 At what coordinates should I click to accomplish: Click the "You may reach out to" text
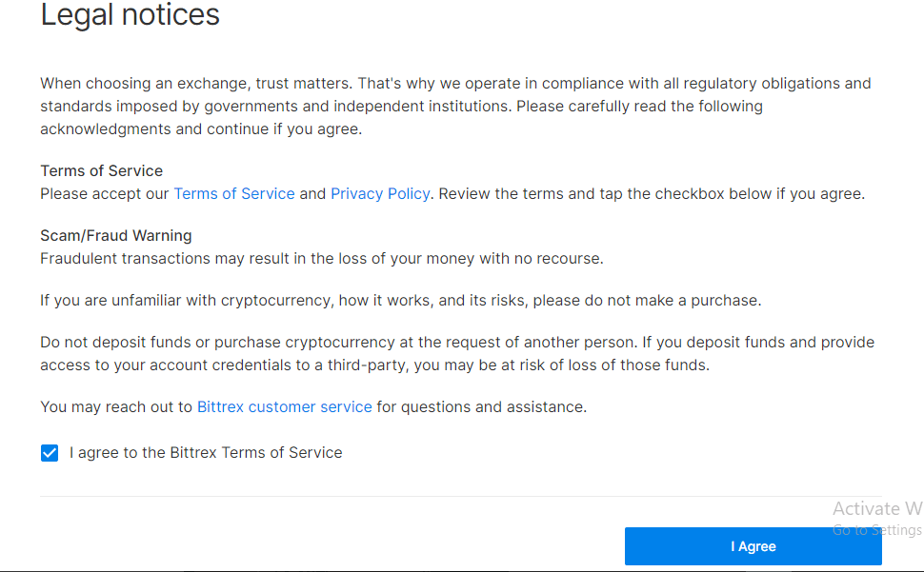[x=116, y=407]
